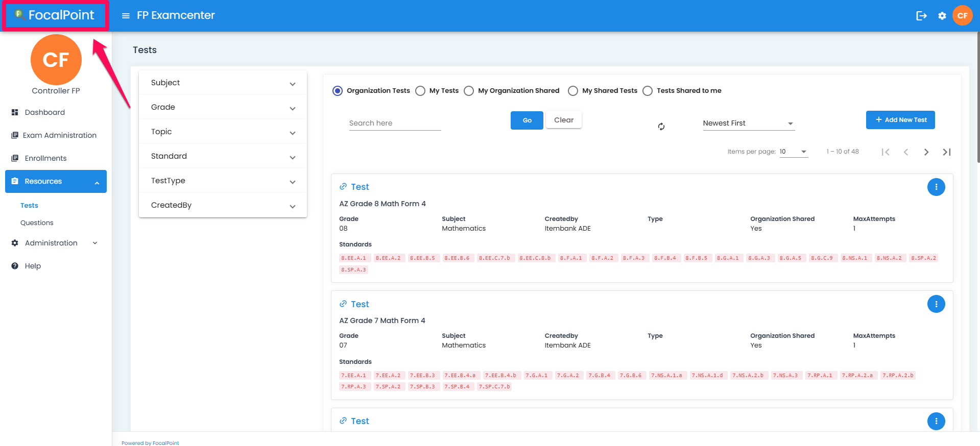Expand the CreatedBy filter

point(223,205)
